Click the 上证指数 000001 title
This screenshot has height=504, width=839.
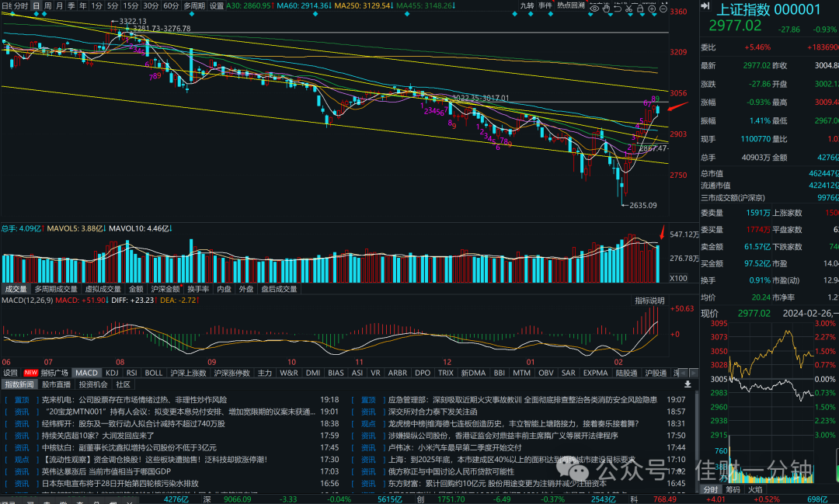pos(768,9)
